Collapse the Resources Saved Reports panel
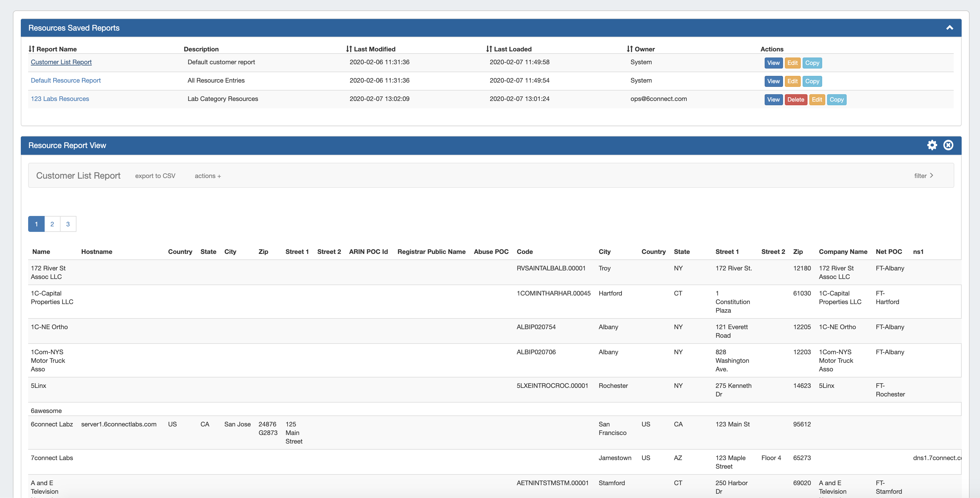The width and height of the screenshot is (980, 498). click(x=949, y=28)
